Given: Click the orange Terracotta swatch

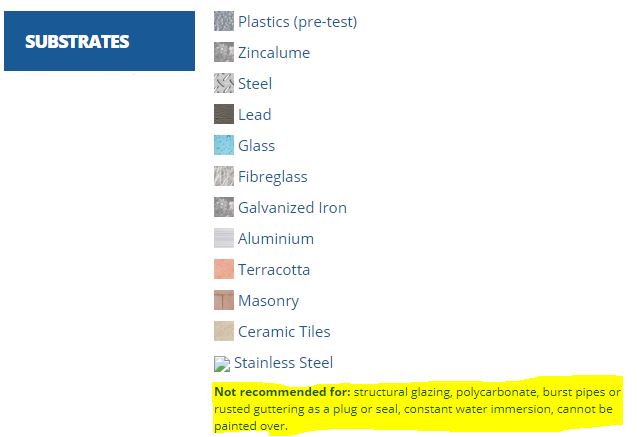Looking at the screenshot, I should [x=224, y=269].
